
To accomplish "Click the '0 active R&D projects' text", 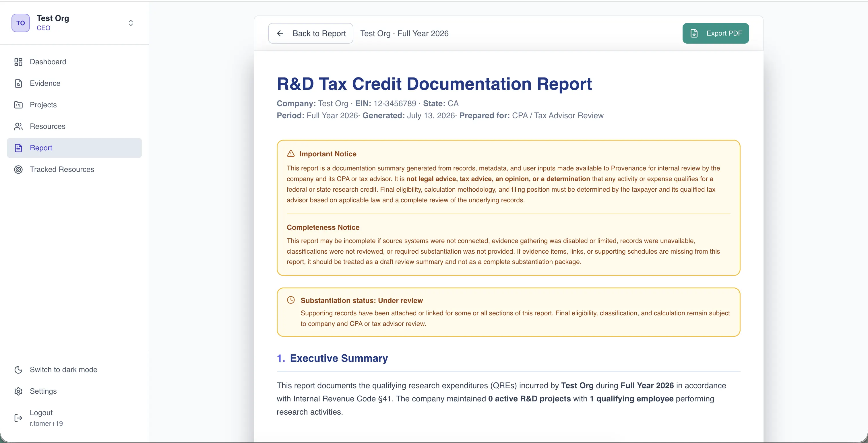I will (529, 399).
